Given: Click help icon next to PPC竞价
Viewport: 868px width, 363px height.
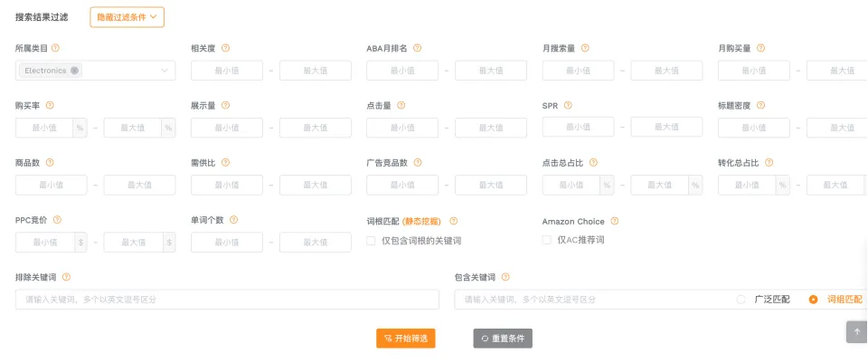Looking at the screenshot, I should point(57,219).
